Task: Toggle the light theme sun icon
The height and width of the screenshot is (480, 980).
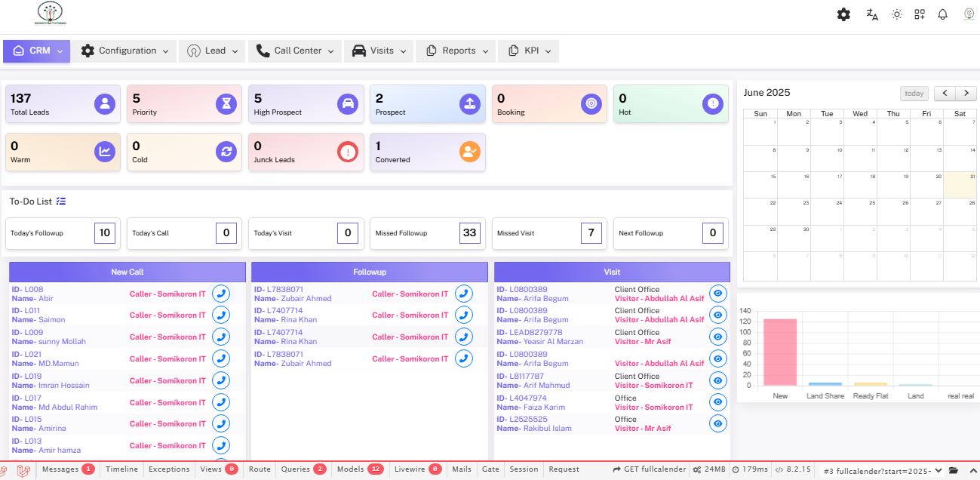Action: [x=896, y=14]
